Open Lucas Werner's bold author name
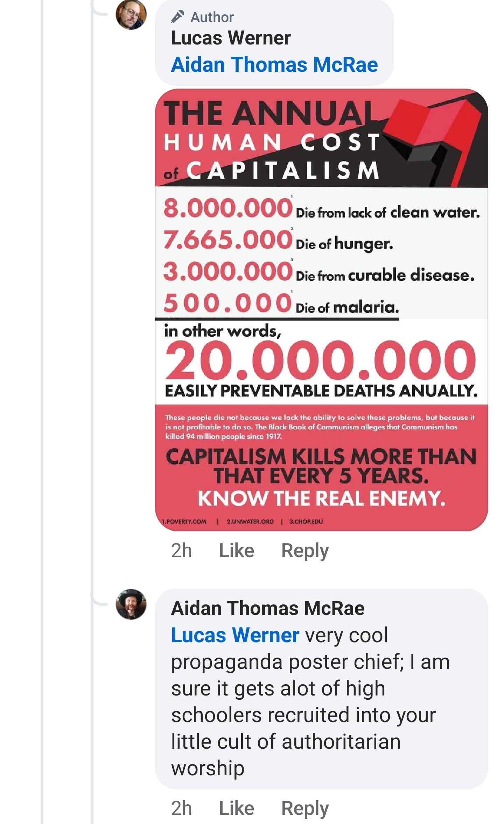 tap(231, 38)
